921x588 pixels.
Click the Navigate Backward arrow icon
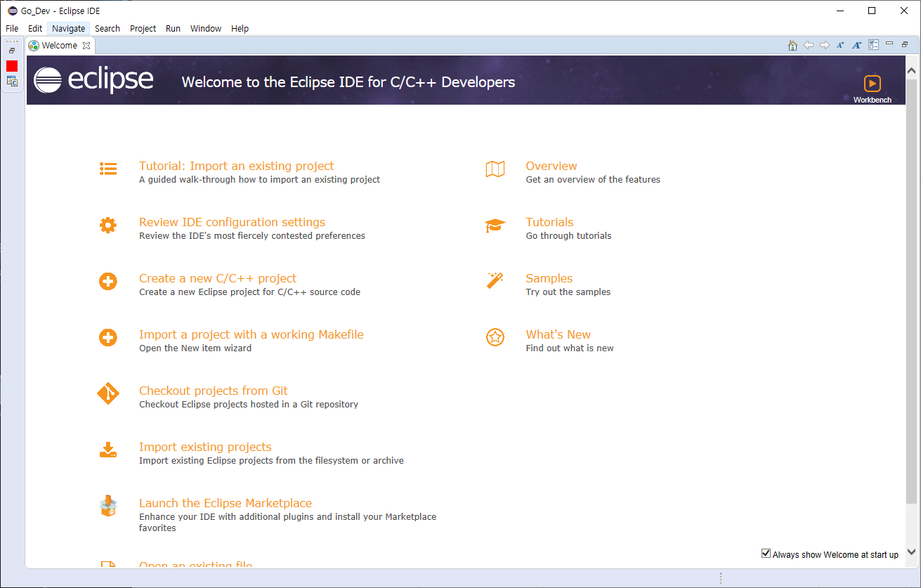pos(809,45)
